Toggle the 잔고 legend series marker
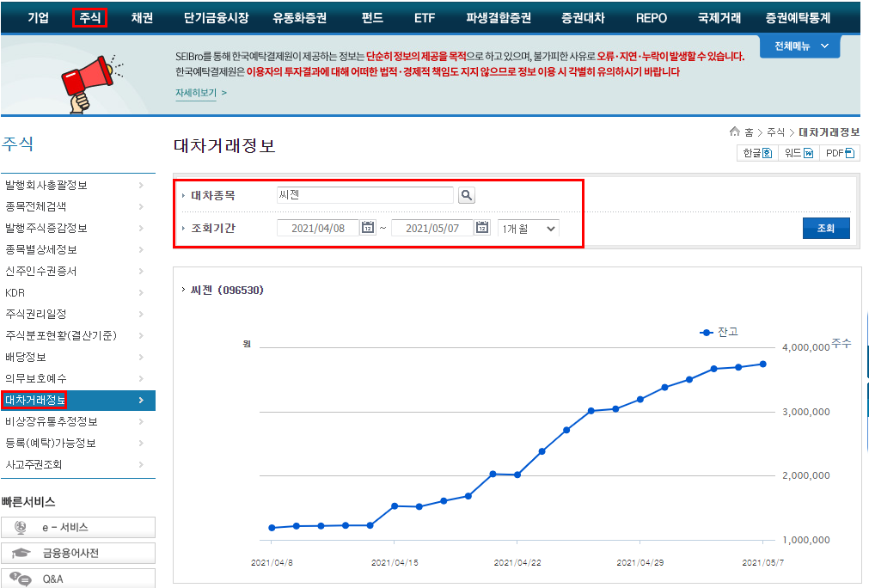869x588 pixels. (x=706, y=333)
